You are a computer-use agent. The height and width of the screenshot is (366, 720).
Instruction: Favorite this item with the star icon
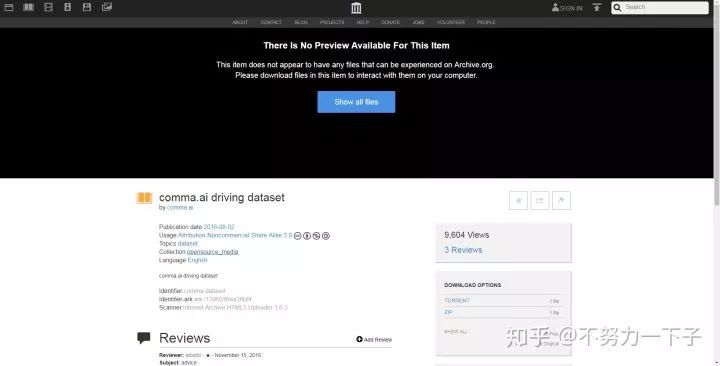tap(518, 201)
